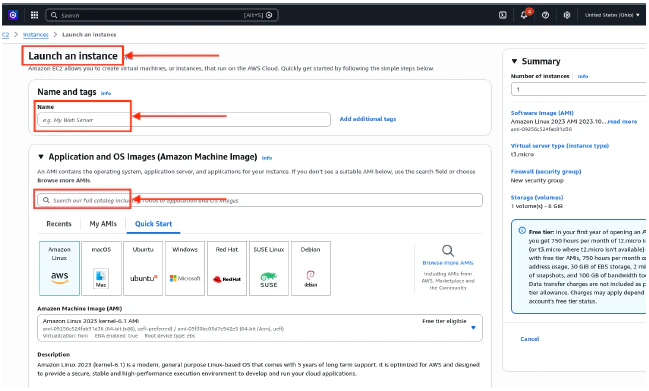Click the info icon in Free tier notice
The width and height of the screenshot is (649, 391).
click(x=522, y=230)
